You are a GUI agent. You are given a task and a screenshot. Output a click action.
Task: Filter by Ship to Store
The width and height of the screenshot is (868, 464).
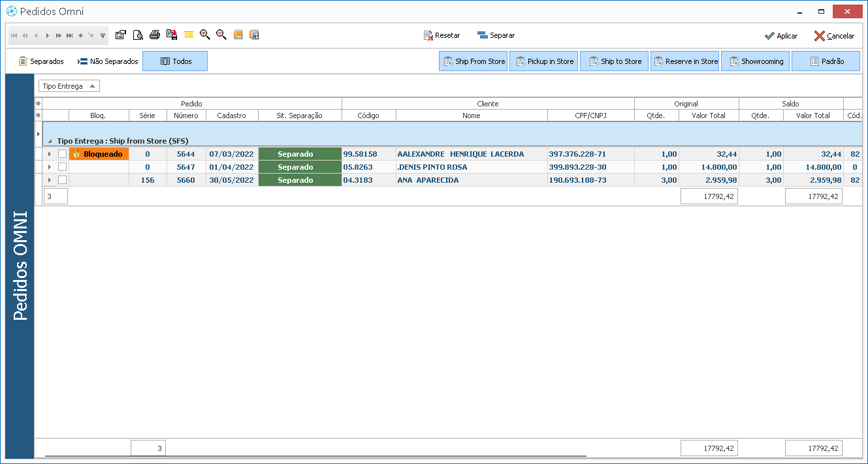(615, 61)
